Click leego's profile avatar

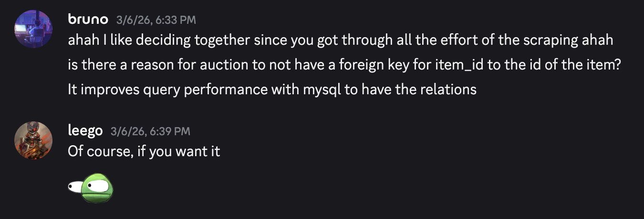[33, 140]
